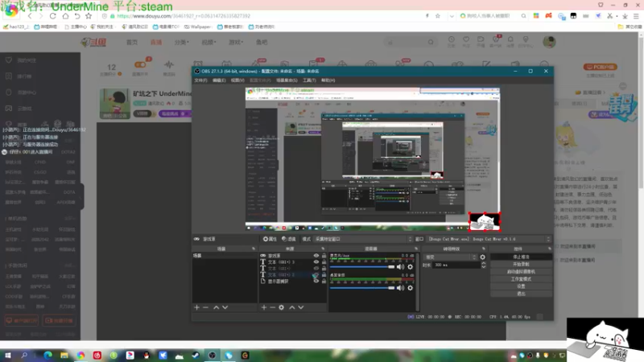Screen dimensions: 644x362
Task: Open transition properties gear icon
Action: point(482,257)
